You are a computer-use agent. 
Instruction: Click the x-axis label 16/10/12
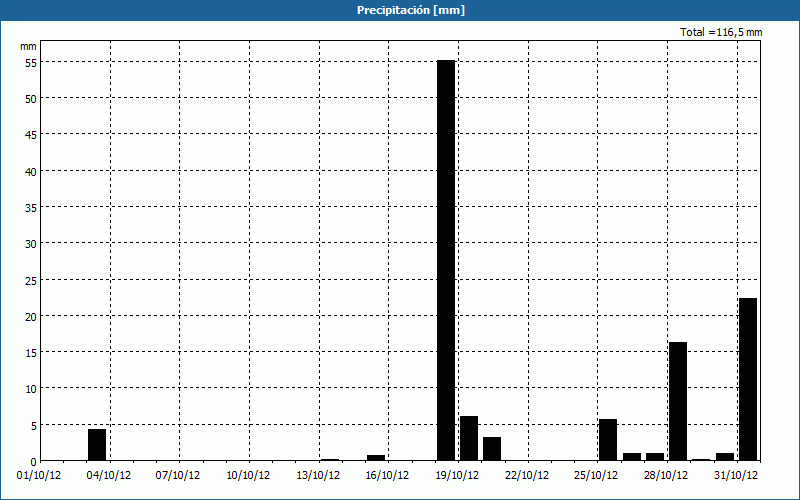[387, 476]
